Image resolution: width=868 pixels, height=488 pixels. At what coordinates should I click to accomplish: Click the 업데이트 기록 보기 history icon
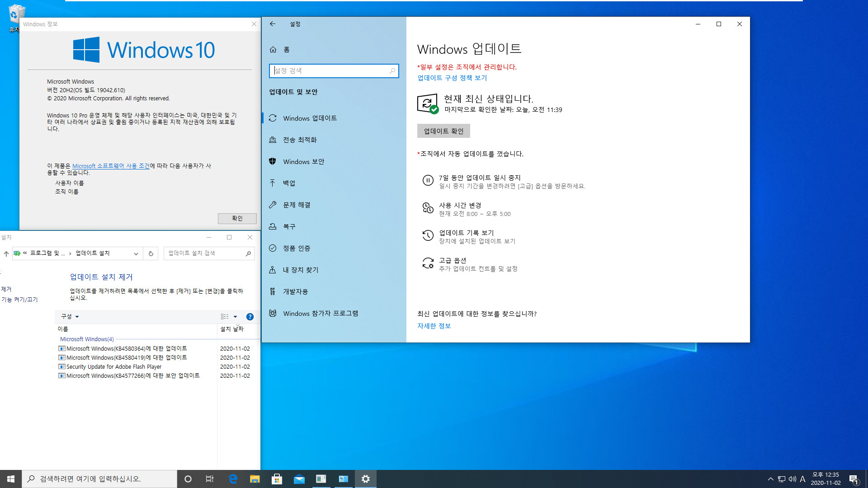pyautogui.click(x=428, y=235)
